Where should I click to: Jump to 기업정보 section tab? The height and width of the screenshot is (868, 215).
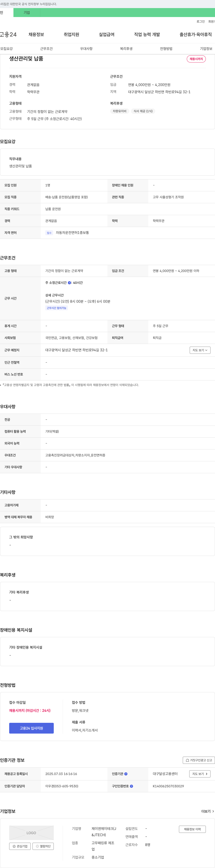tap(206, 49)
